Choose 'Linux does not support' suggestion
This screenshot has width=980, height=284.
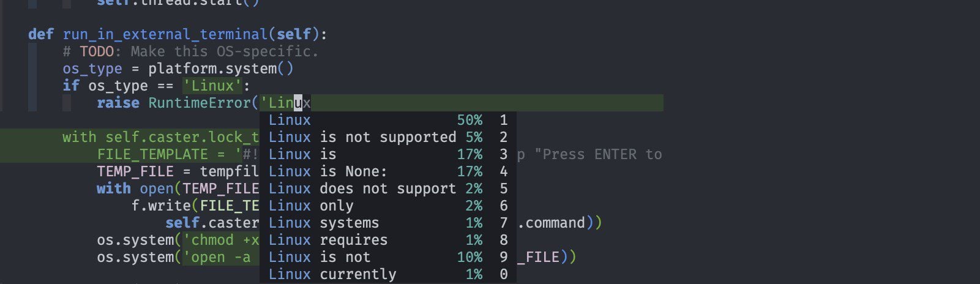coord(388,189)
